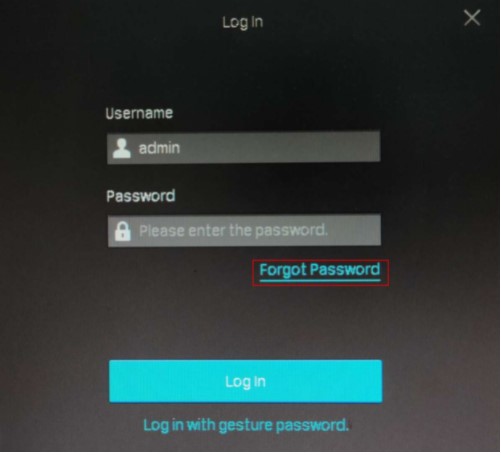
Task: Select the admin text in Username box
Action: [159, 148]
